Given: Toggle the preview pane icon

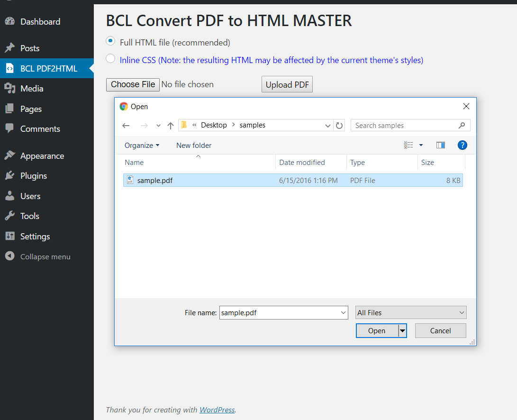Looking at the screenshot, I should pos(441,145).
